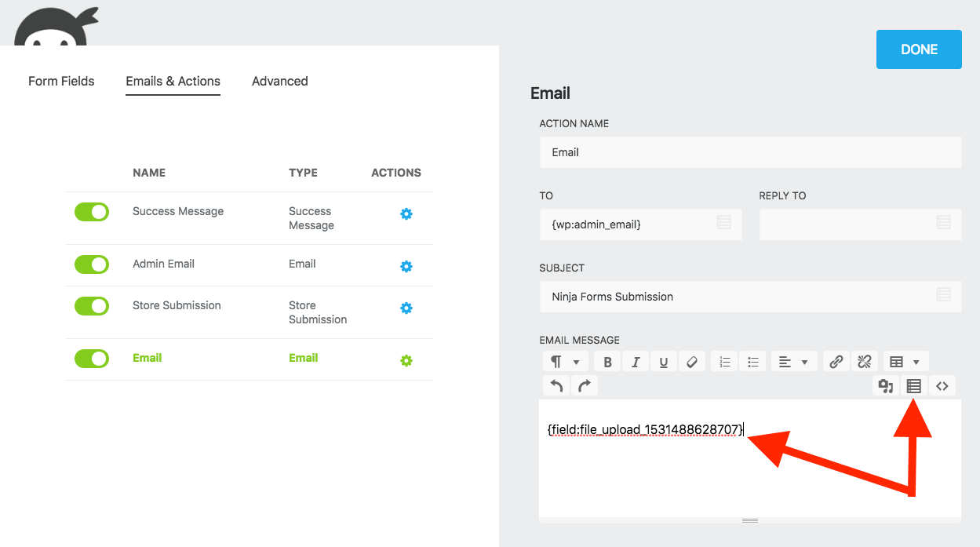Click the DONE button
The width and height of the screenshot is (980, 547).
pyautogui.click(x=918, y=49)
